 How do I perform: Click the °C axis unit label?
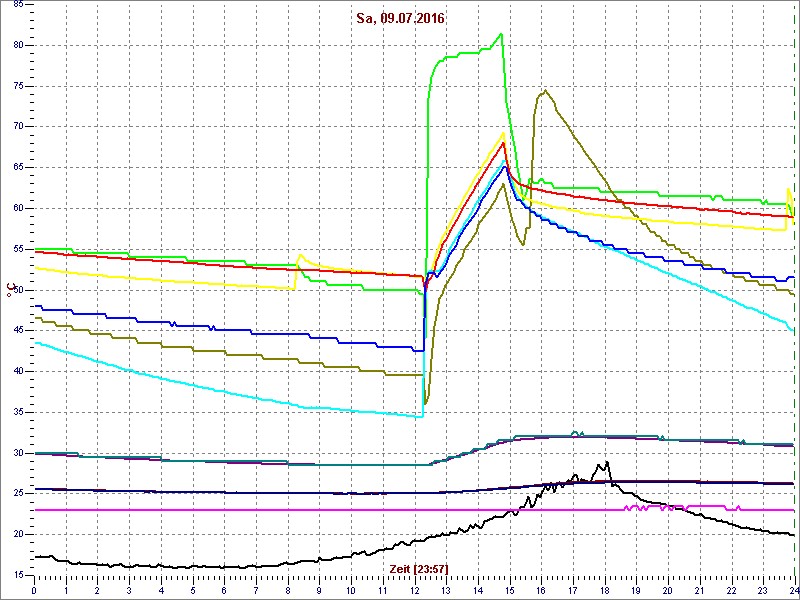(9, 290)
